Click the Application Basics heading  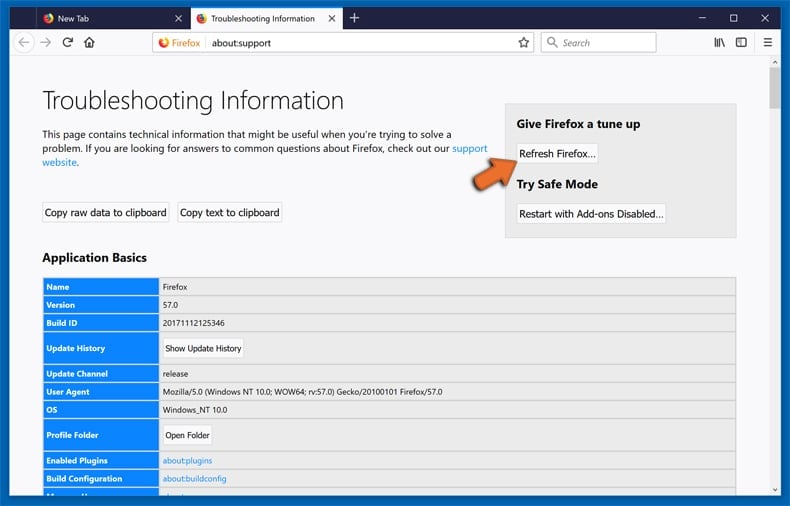[95, 258]
